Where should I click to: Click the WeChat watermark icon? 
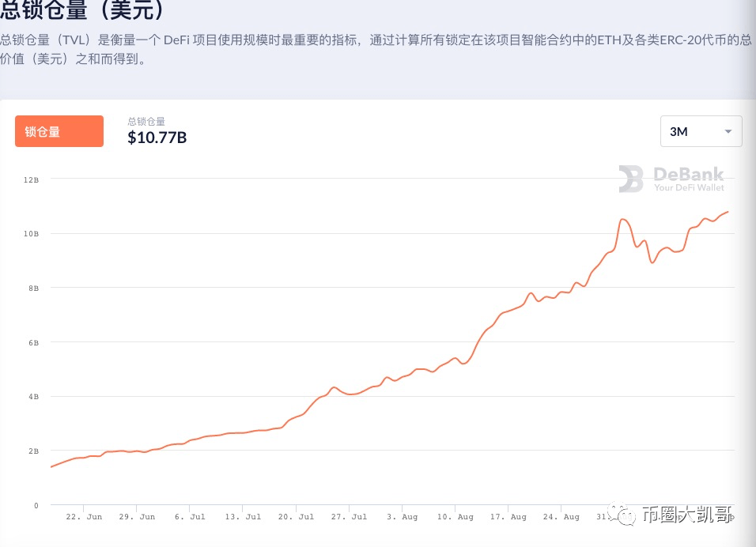tap(622, 515)
